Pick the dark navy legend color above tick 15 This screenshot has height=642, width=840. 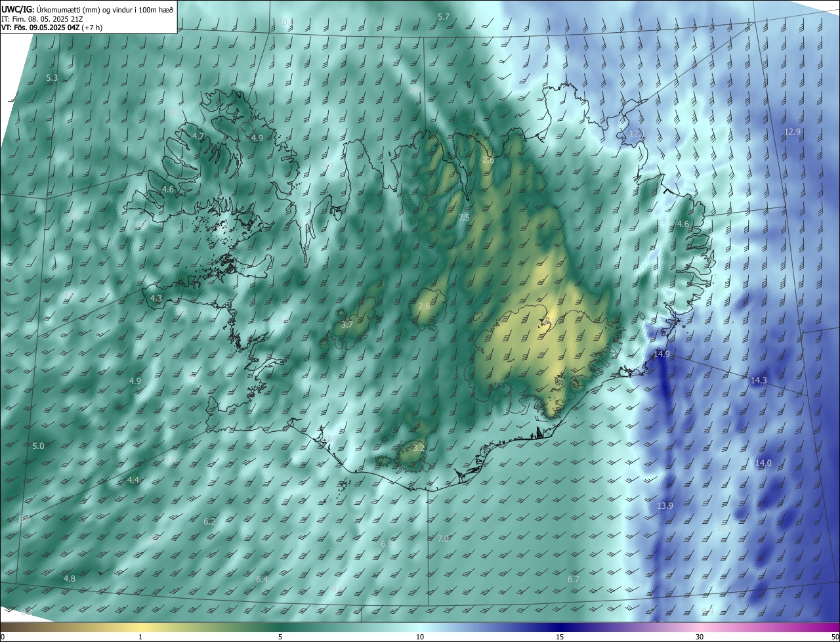(560, 627)
